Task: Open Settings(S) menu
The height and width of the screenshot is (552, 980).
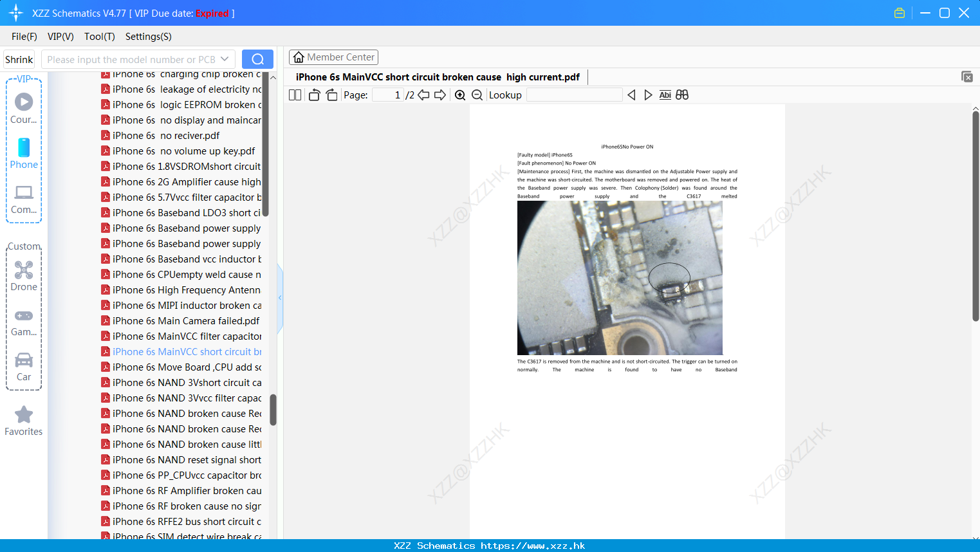Action: pyautogui.click(x=149, y=37)
